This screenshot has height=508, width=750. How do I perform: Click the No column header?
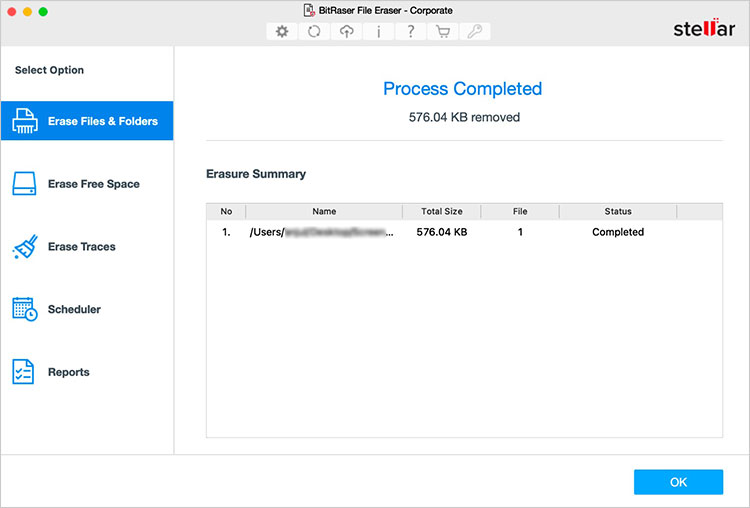(226, 211)
